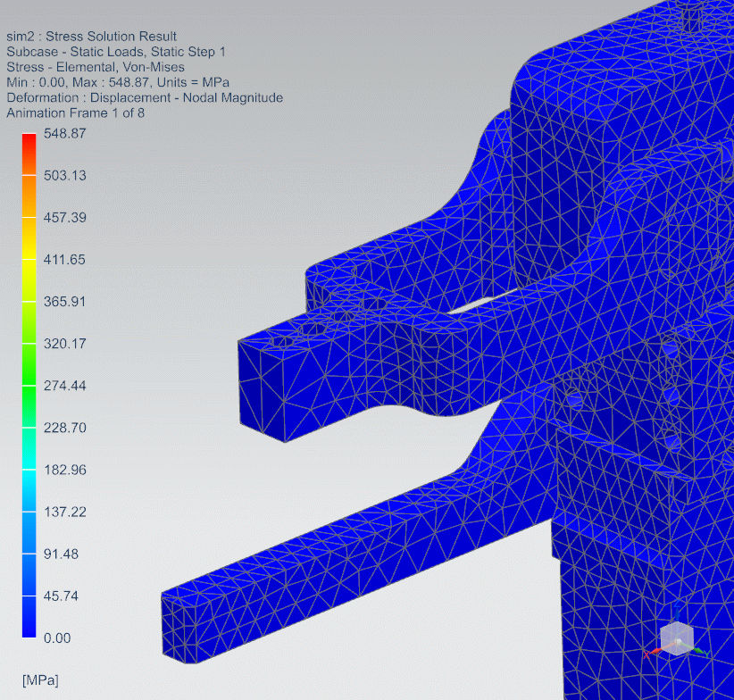This screenshot has height=700, width=734.
Task: Click the [MPa] units label below the legend
Action: coord(40,680)
